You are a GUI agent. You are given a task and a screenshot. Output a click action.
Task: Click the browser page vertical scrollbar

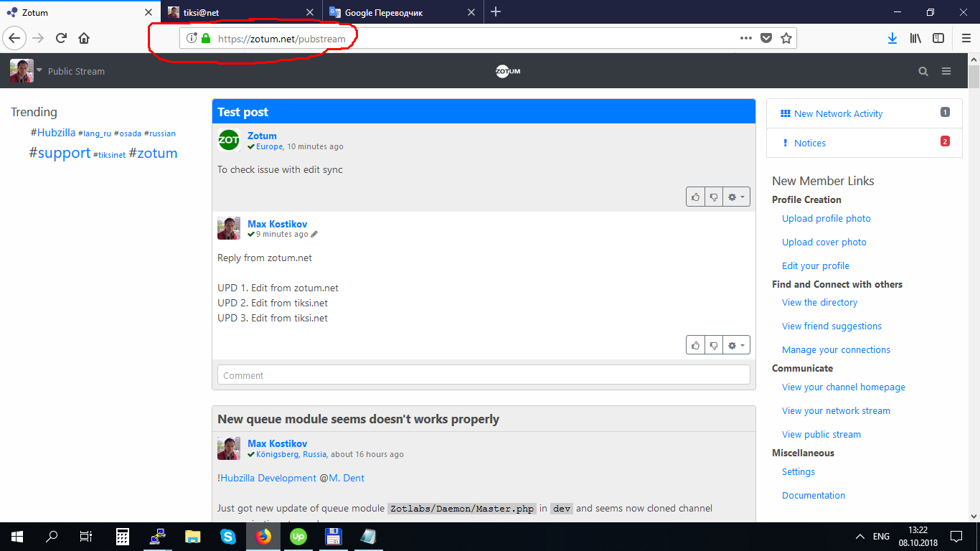tap(974, 287)
